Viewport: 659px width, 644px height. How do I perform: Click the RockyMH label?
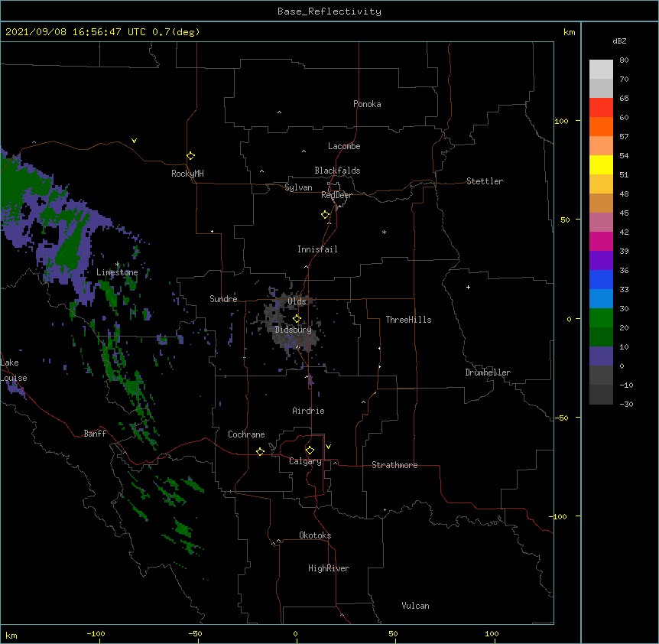tap(187, 173)
